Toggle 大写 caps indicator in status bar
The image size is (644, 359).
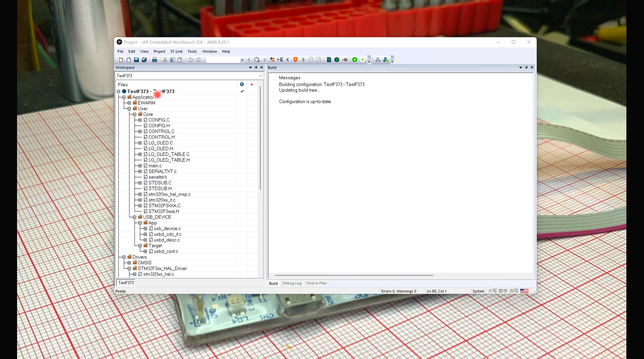[x=492, y=291]
